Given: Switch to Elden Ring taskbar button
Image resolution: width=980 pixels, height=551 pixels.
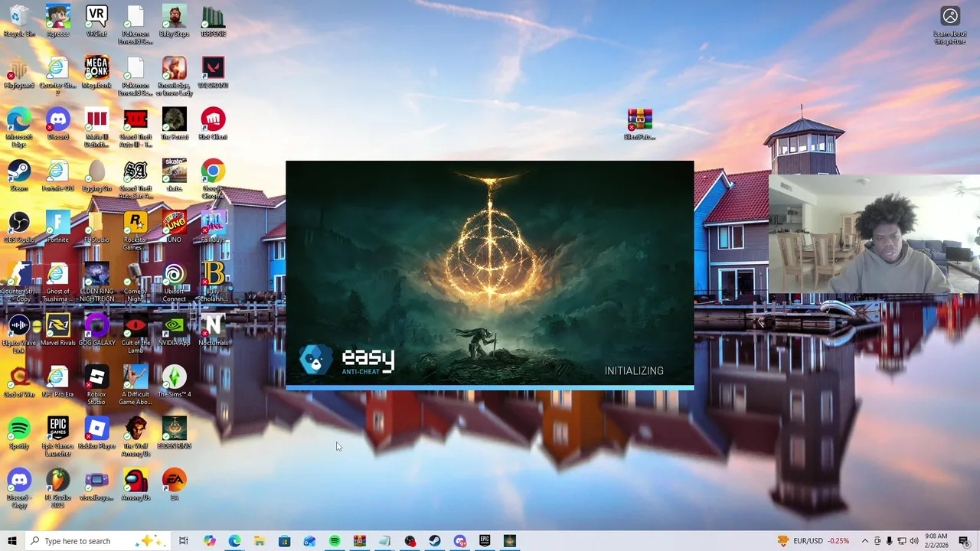Looking at the screenshot, I should [510, 541].
